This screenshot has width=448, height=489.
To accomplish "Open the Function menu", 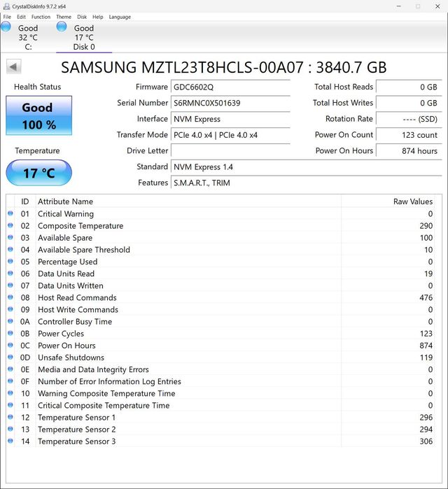I will [x=41, y=17].
